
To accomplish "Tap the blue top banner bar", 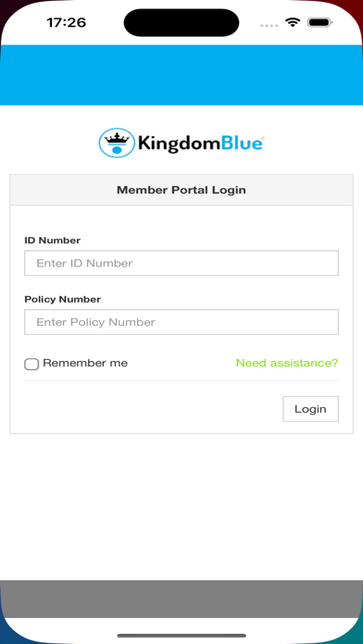I will [181, 75].
